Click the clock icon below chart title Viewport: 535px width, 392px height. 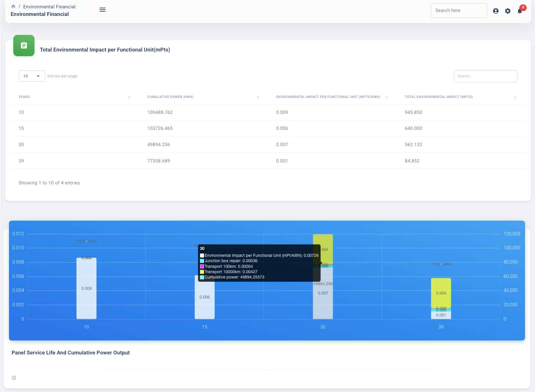coord(14,378)
